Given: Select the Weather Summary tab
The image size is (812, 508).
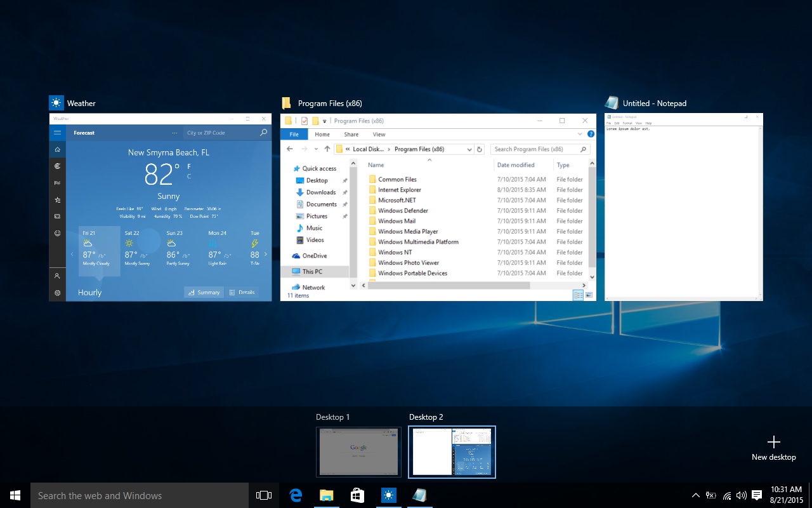Looking at the screenshot, I should click(x=204, y=292).
